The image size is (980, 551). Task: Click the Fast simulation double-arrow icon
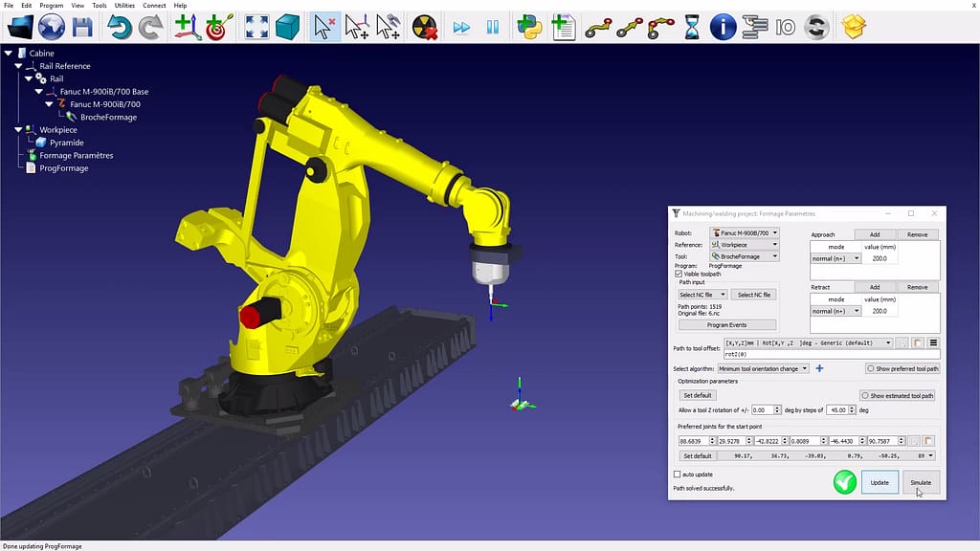462,27
